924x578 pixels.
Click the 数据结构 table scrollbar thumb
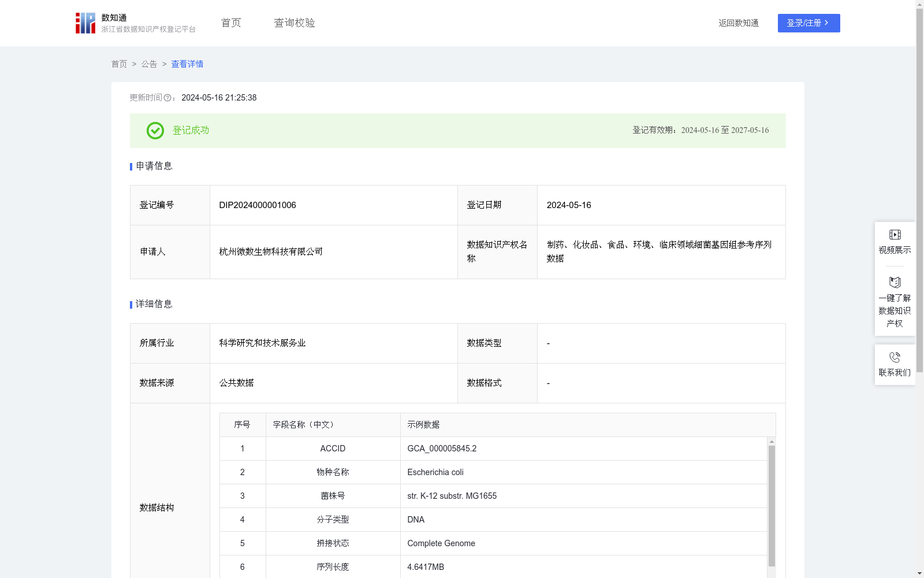[772, 506]
